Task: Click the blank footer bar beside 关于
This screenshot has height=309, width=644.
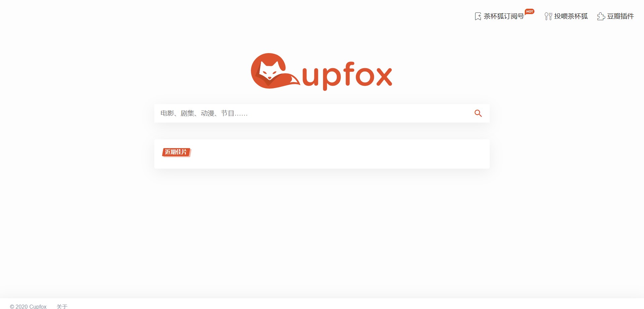Action: pos(335,304)
